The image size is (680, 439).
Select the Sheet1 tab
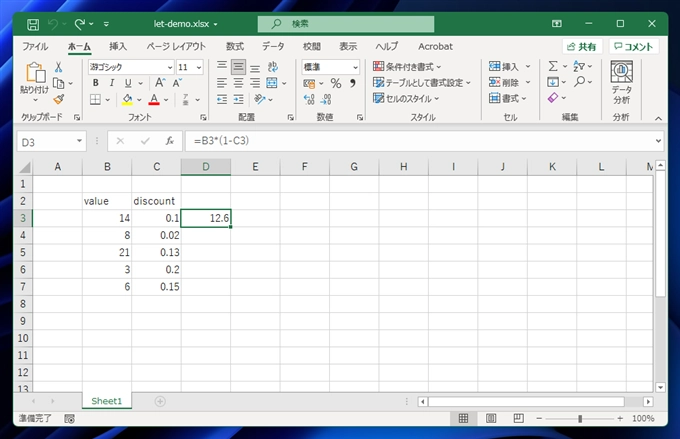(107, 401)
